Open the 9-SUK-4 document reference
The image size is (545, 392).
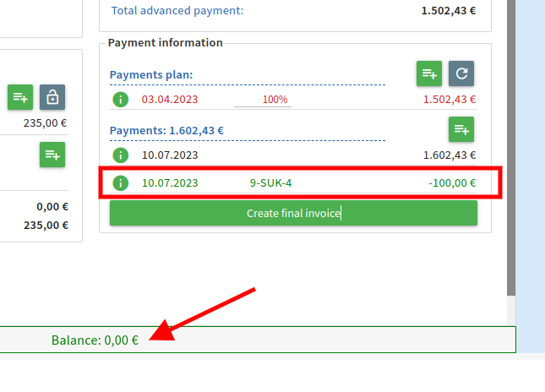coord(270,182)
